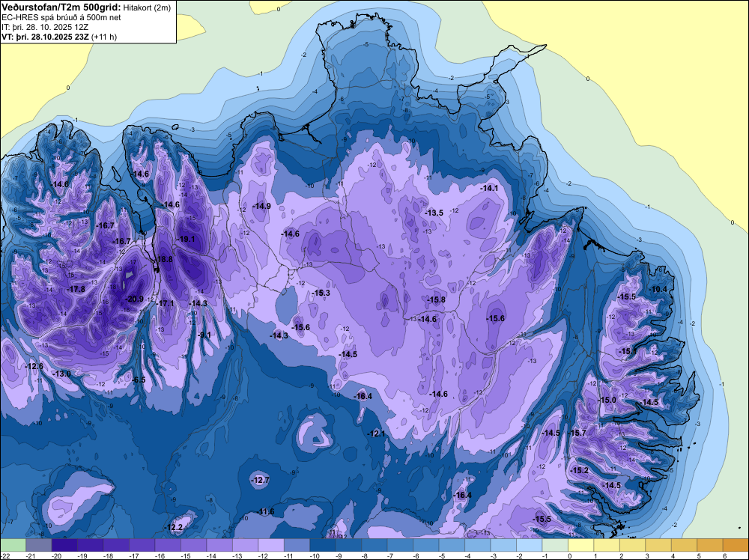Click the -17.8 temperature label
Viewport: 749px width, 560px height.
pos(76,289)
